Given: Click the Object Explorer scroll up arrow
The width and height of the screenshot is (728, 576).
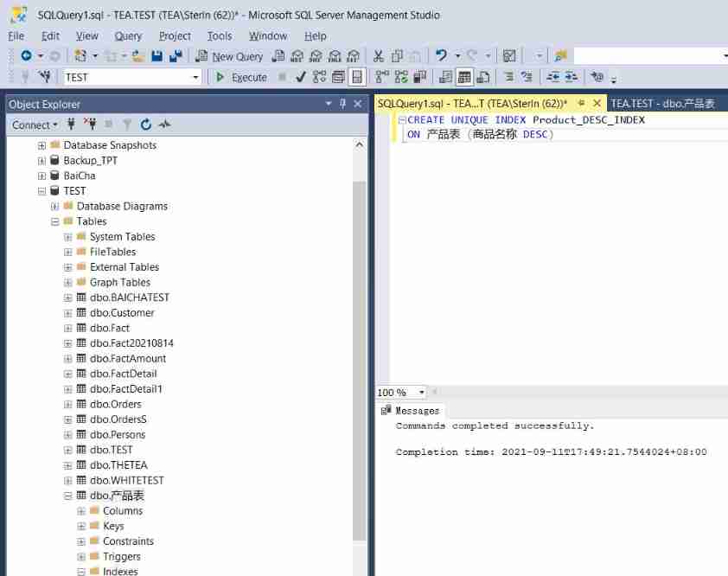Looking at the screenshot, I should coord(360,145).
